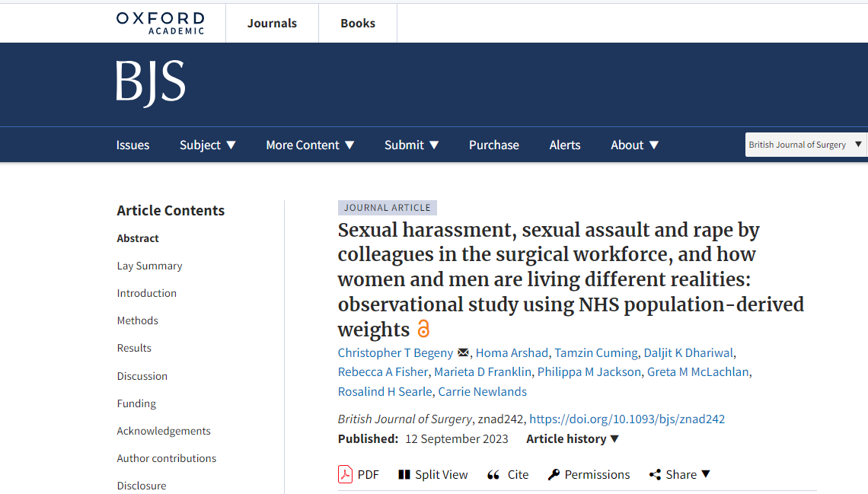Viewport: 868px width, 494px height.
Task: Open the Subject dropdown menu
Action: tap(208, 145)
